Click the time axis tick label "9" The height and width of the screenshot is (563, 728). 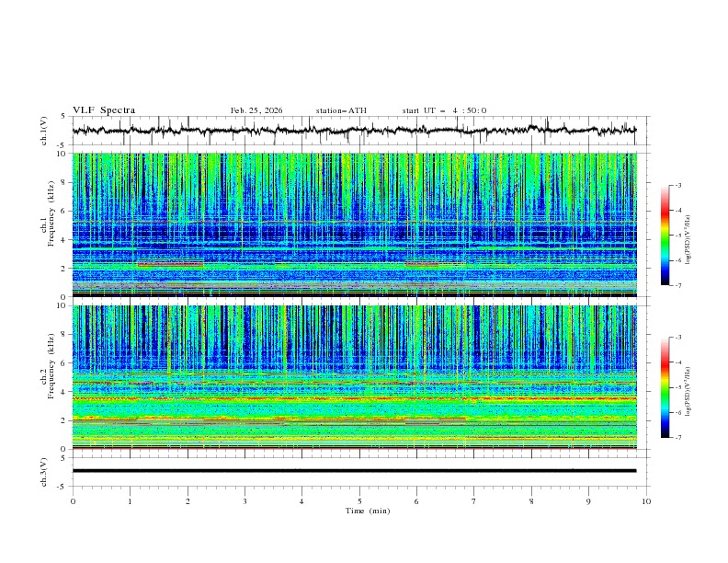coord(588,501)
